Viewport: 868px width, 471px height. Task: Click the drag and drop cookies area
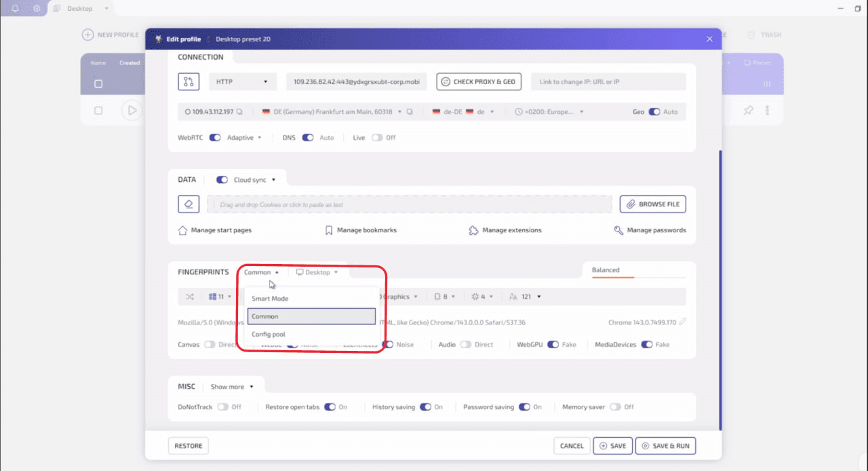point(410,204)
